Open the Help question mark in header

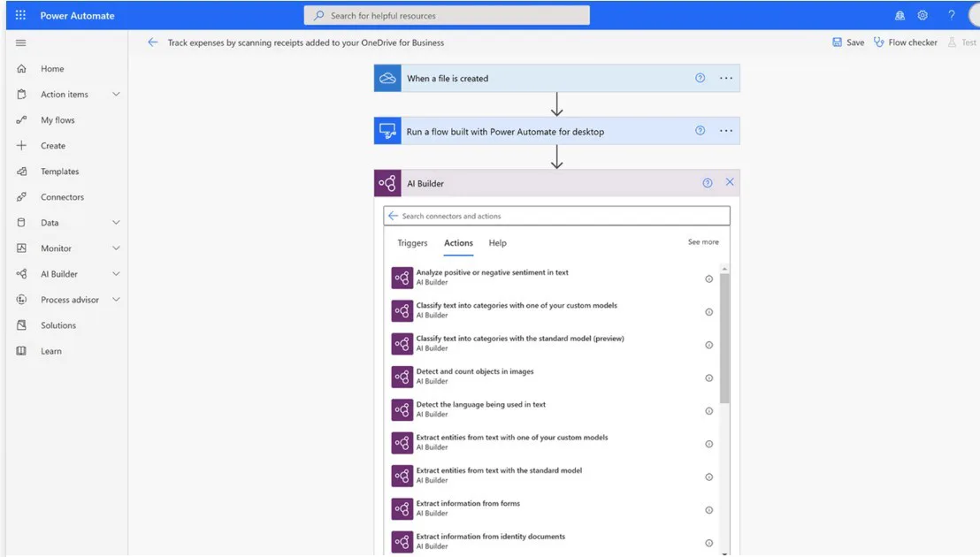pos(951,15)
